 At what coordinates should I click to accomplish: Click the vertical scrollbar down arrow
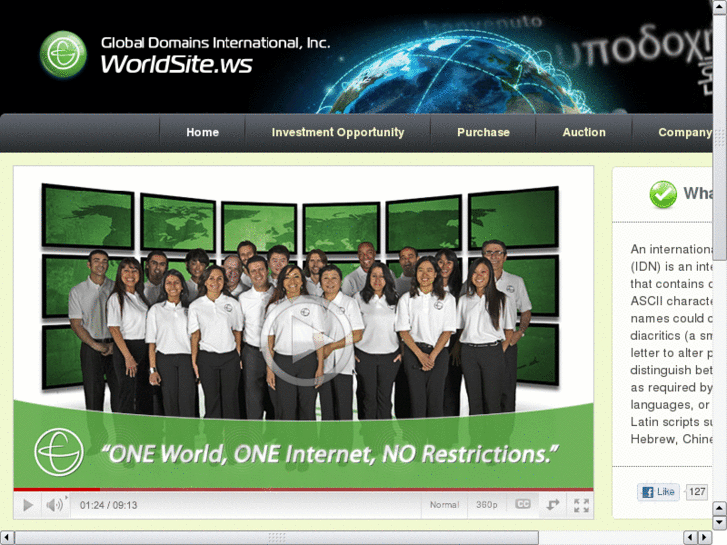(x=719, y=523)
